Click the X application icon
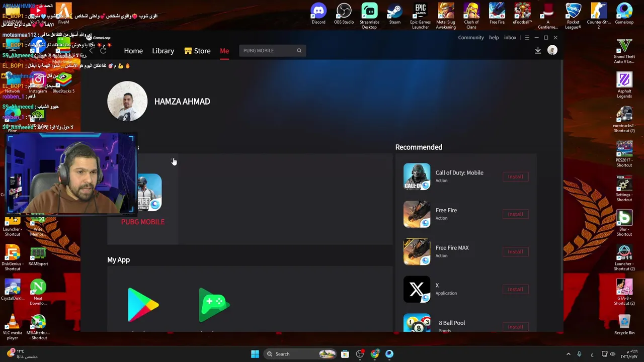This screenshot has width=644, height=362. coord(417,289)
